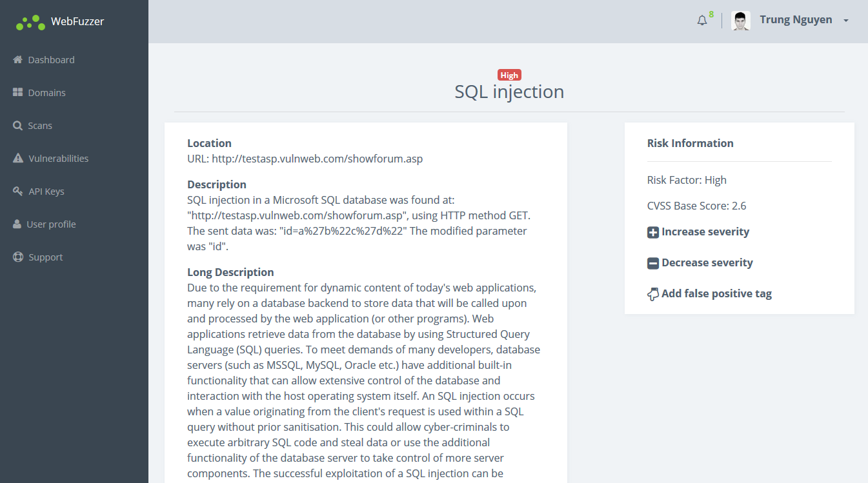The width and height of the screenshot is (868, 483).
Task: Click the Dashboard home icon
Action: tap(18, 59)
